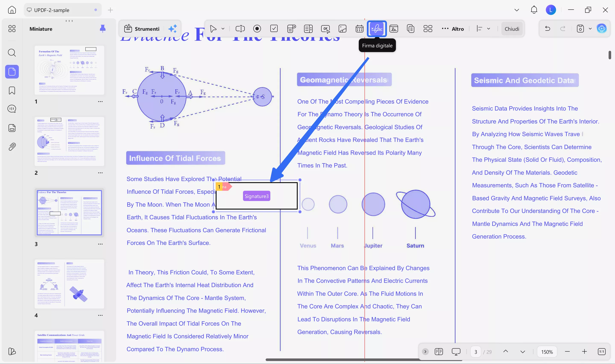Select the radio button form tool

(x=257, y=29)
